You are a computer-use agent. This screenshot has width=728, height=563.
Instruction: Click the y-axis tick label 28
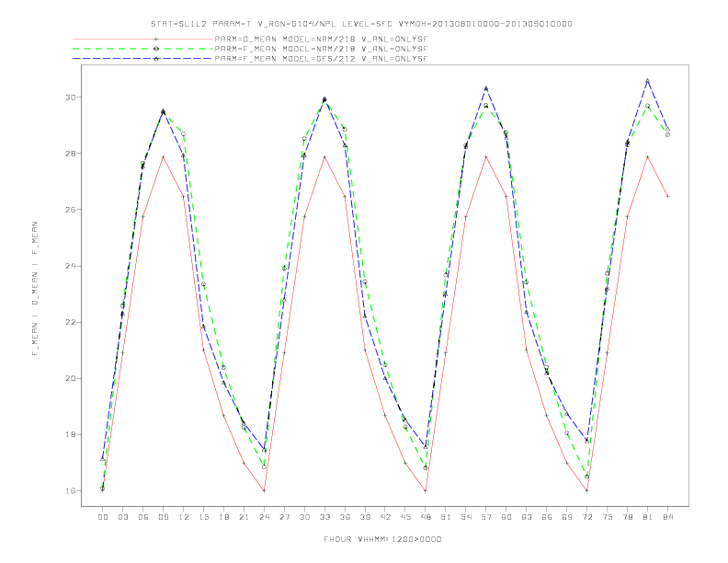point(70,154)
